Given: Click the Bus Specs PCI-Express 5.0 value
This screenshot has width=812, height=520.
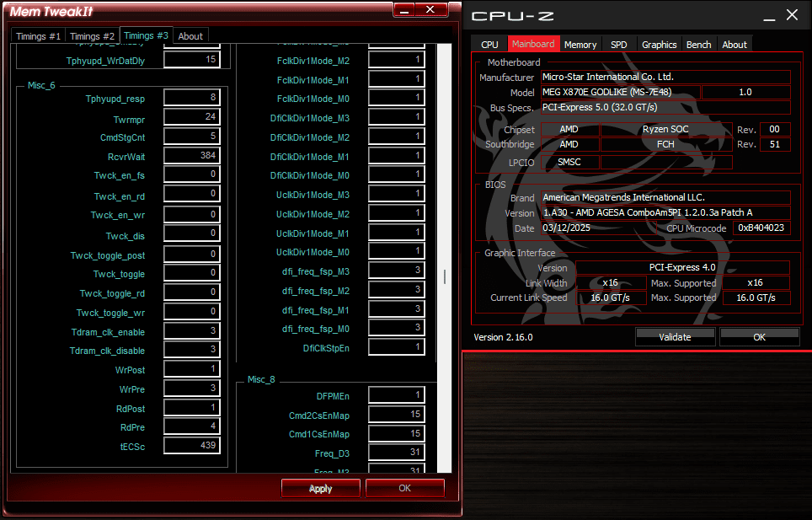Looking at the screenshot, I should click(x=600, y=108).
